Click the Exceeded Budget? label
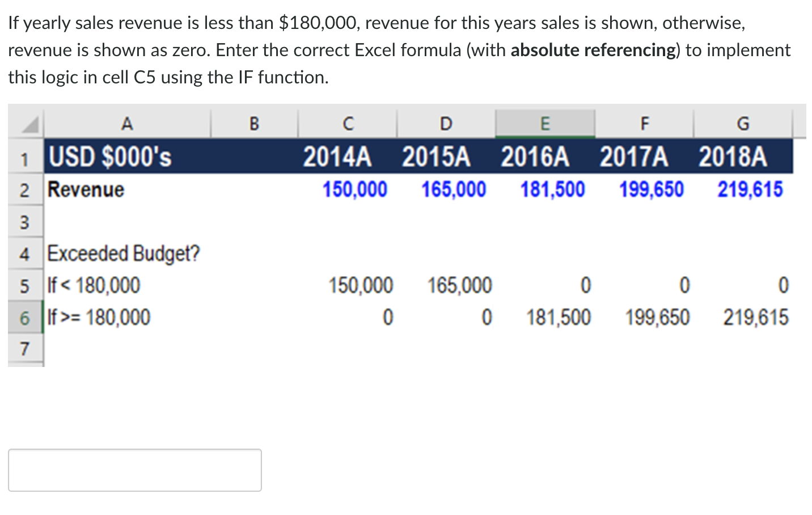 [123, 254]
